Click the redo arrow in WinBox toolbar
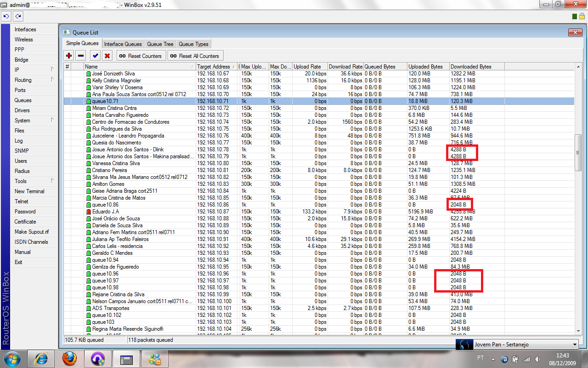 (18, 16)
